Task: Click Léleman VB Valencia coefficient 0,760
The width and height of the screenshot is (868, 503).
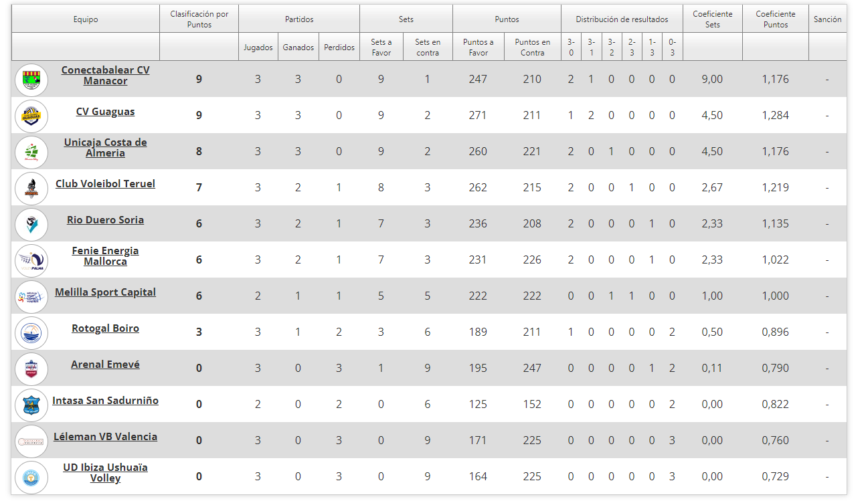Action: coord(776,441)
